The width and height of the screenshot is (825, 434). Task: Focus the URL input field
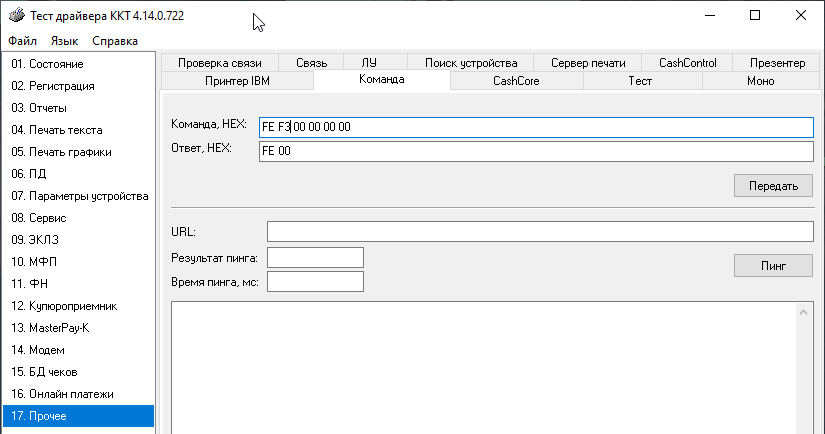coord(540,231)
